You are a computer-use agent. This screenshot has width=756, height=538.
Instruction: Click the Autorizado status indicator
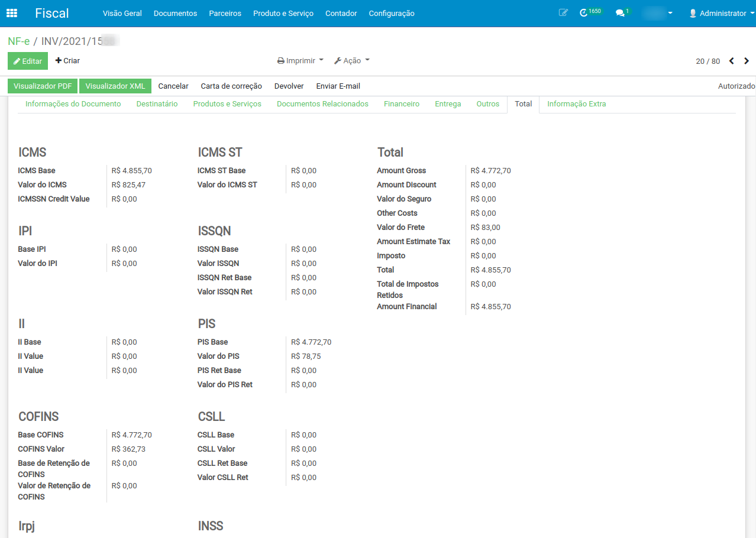736,86
